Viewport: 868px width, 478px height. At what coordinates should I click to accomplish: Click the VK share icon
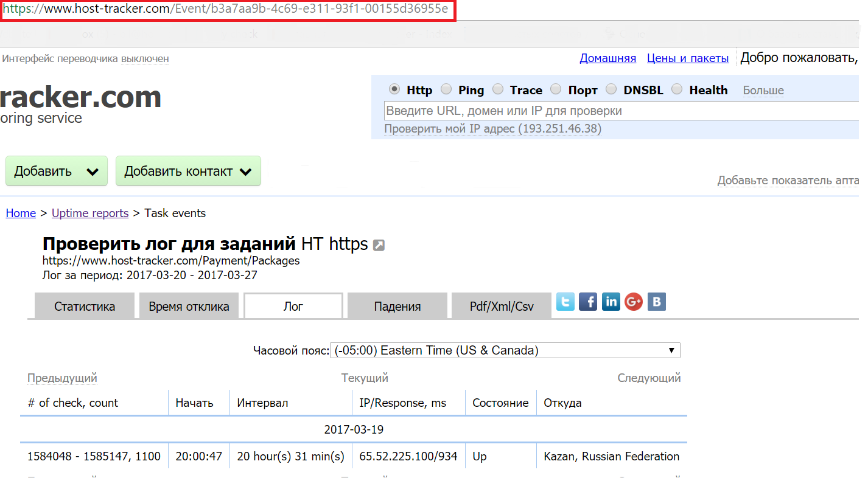pos(656,301)
